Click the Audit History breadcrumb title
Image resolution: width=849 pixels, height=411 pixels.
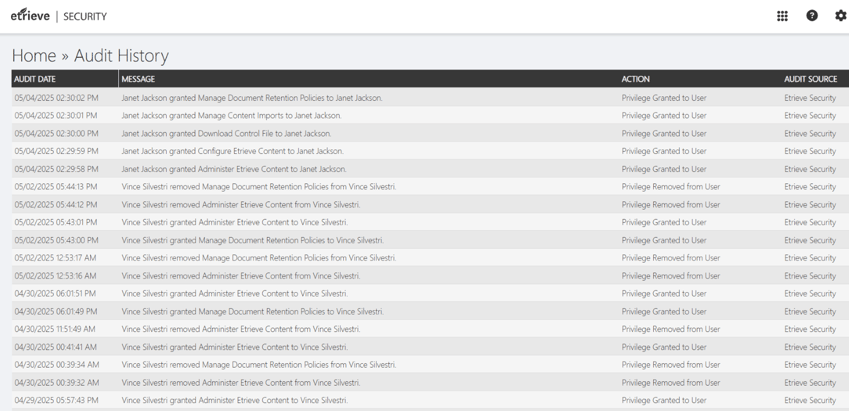click(x=121, y=56)
